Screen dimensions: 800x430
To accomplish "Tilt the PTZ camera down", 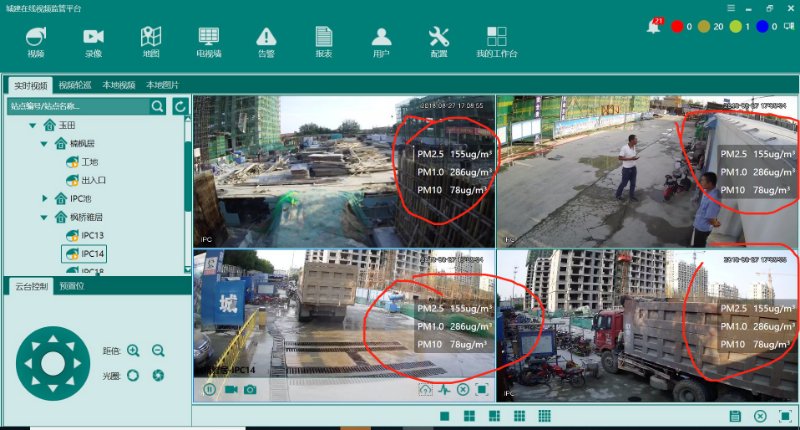I will [x=53, y=389].
